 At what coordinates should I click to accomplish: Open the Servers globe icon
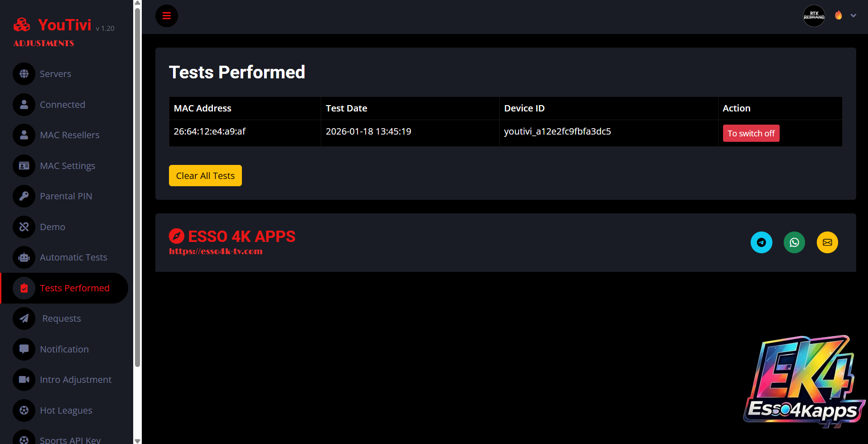pos(24,74)
